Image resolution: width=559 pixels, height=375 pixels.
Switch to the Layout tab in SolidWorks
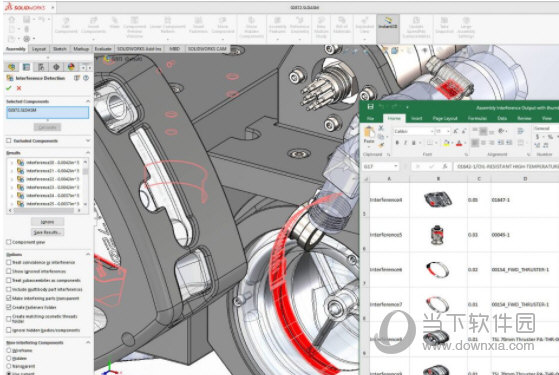pos(39,49)
